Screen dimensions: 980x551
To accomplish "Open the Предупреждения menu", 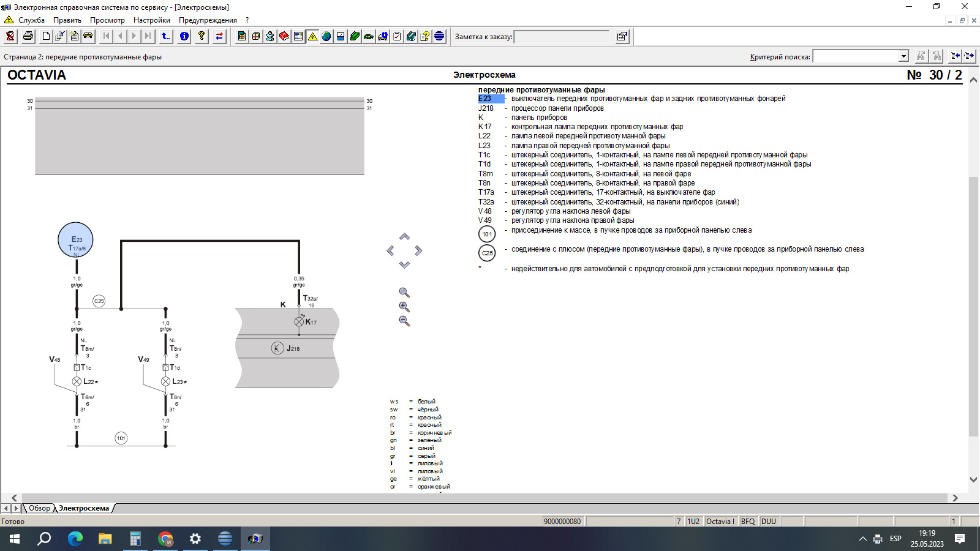I will point(208,20).
